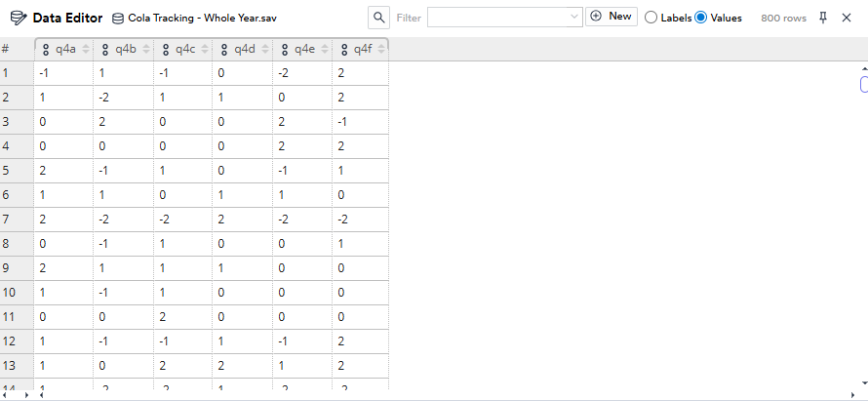Select the Values radio button
The image size is (868, 401).
tap(700, 18)
